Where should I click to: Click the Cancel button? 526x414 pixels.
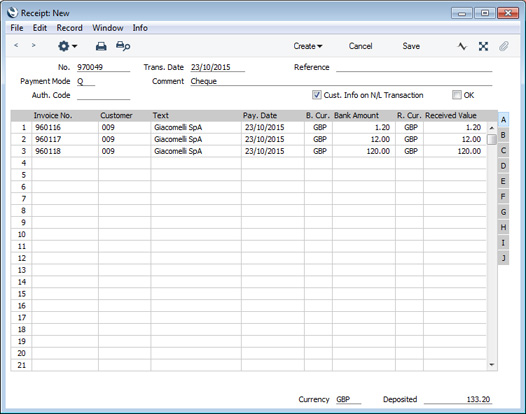pos(360,46)
